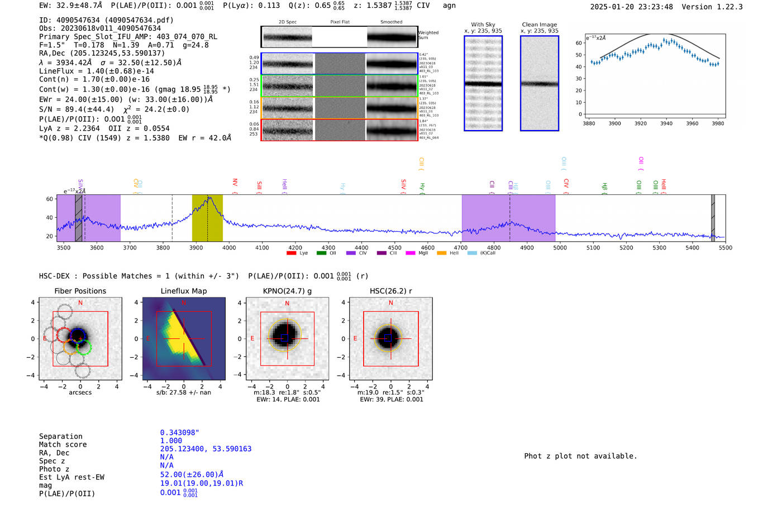Image resolution: width=782 pixels, height=532 pixels.
Task: Click the orange HeII legend swatch
Action: click(x=442, y=253)
